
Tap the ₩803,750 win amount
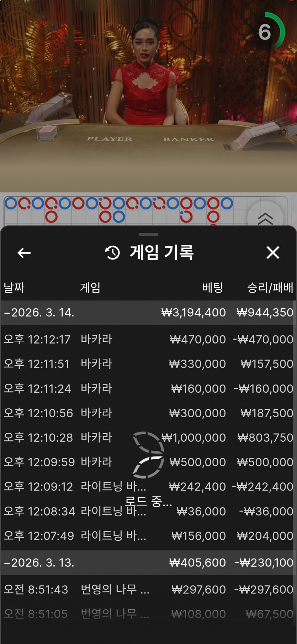point(265,438)
